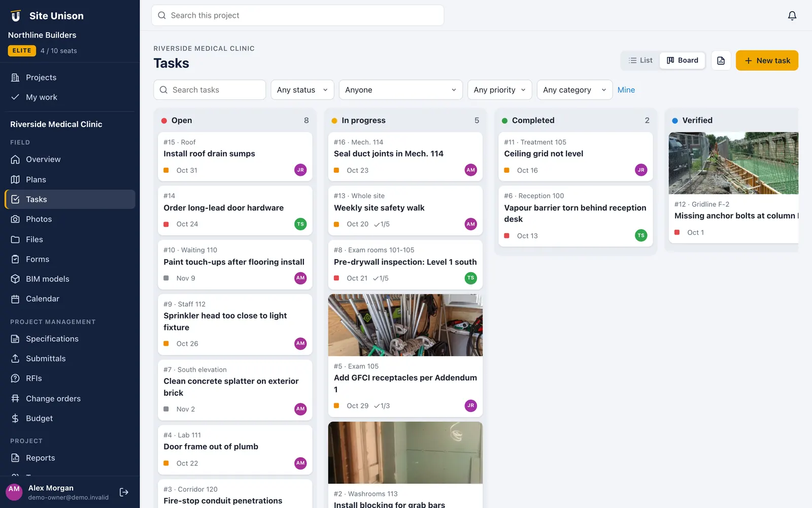Open RFIs in the sidebar
Screen dimensions: 812x508
click(70, 378)
